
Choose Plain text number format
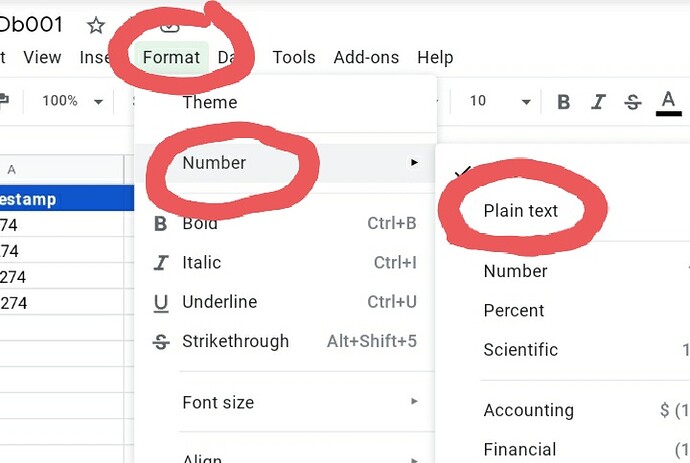pyautogui.click(x=521, y=211)
